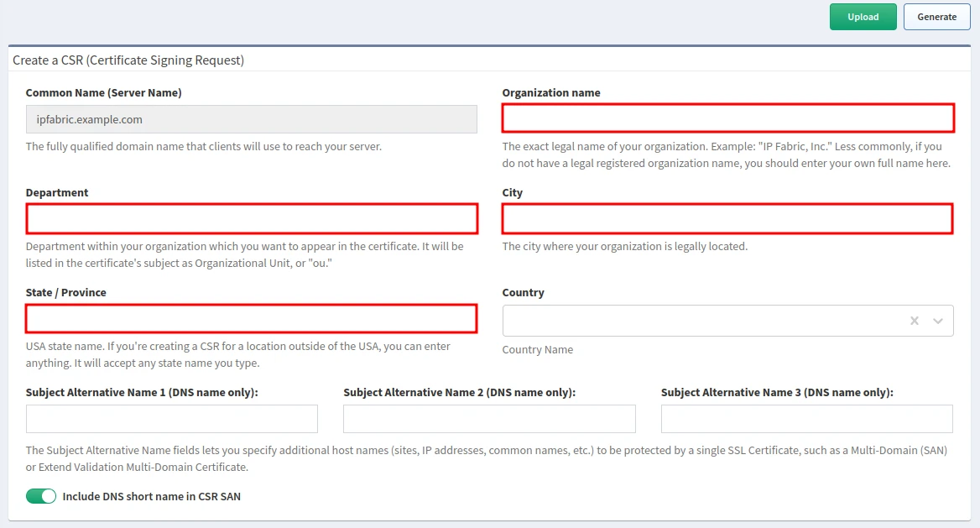
Task: Click the 'Common Name (Server Name)' label
Action: [103, 93]
